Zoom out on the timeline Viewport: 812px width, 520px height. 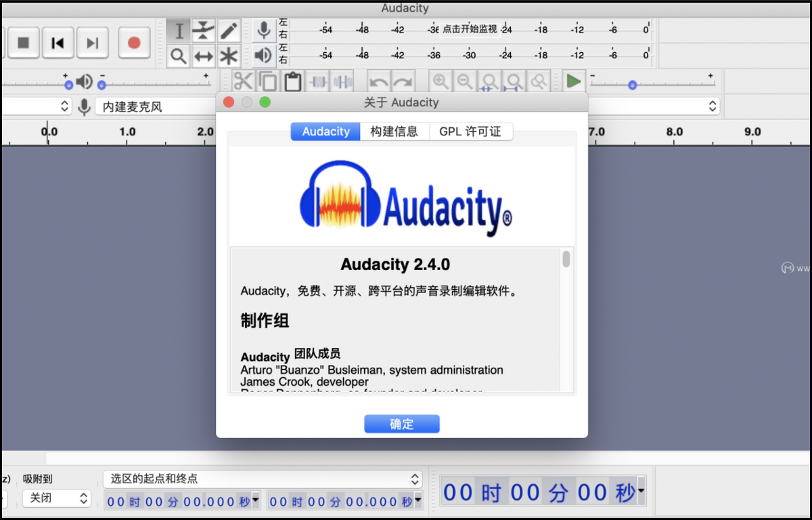(x=465, y=82)
